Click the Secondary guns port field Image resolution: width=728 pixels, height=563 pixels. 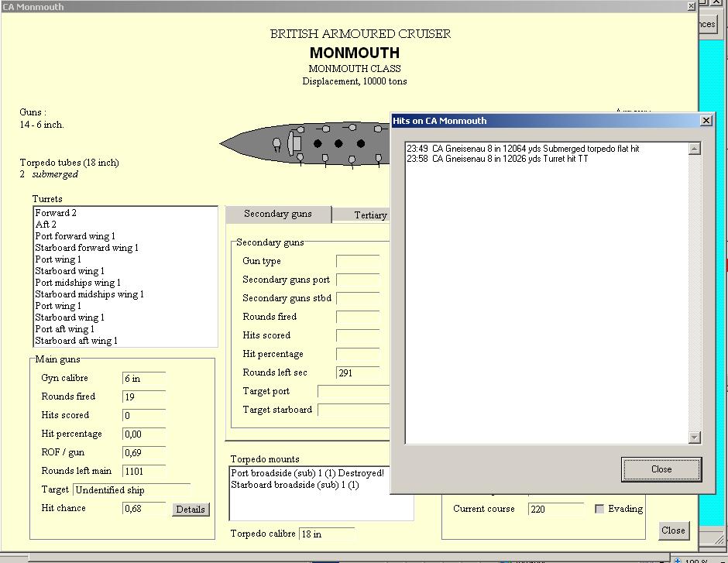(x=358, y=280)
